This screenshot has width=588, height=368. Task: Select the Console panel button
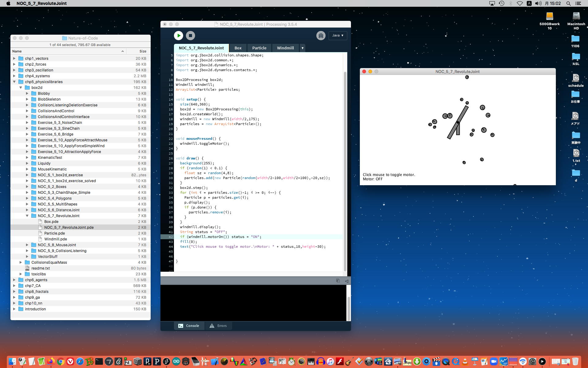[189, 326]
